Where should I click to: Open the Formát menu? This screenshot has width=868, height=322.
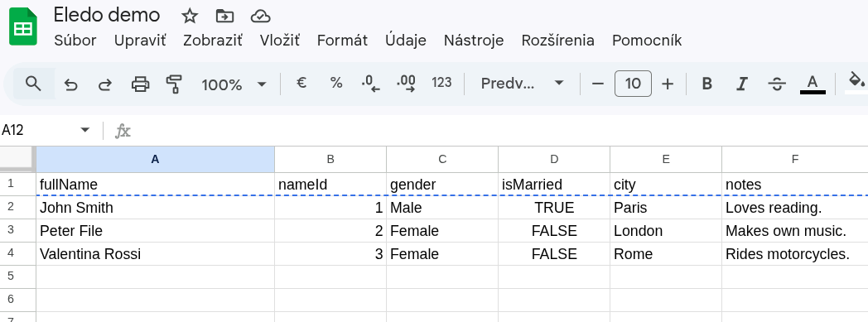[x=342, y=41]
